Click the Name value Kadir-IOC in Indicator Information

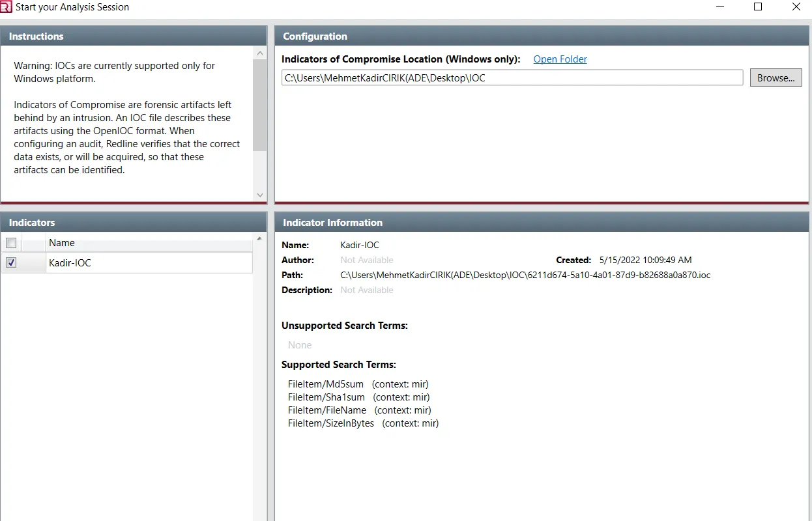(360, 245)
